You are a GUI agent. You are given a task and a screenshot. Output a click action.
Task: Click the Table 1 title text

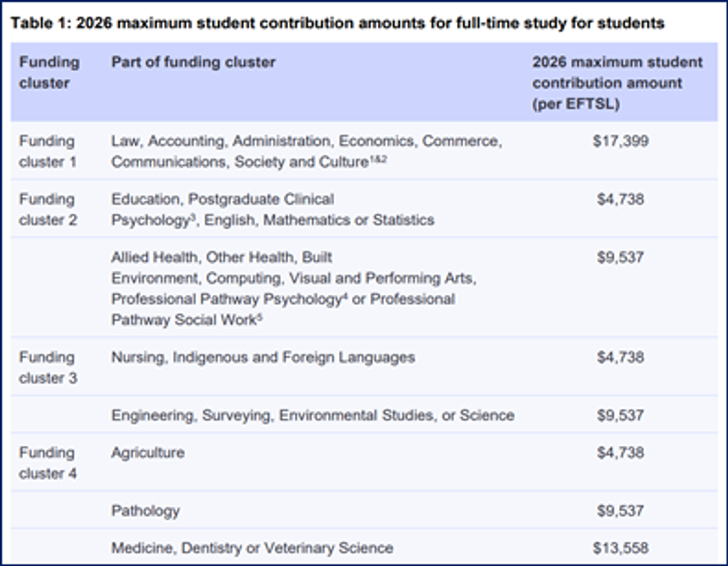tap(337, 24)
